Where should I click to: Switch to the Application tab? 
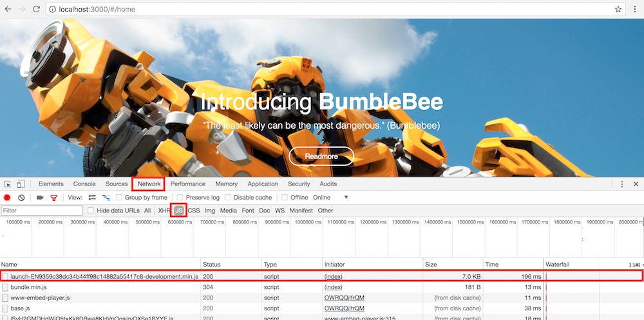click(x=263, y=184)
